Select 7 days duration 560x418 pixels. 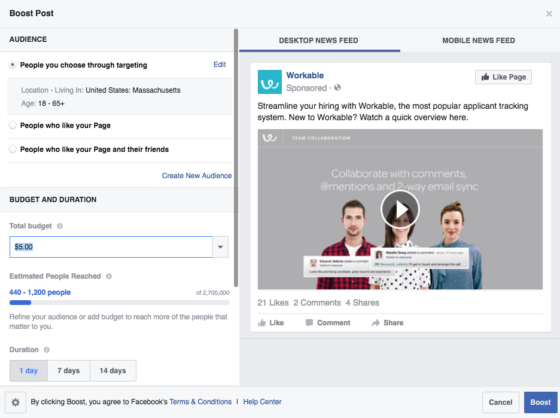[69, 371]
